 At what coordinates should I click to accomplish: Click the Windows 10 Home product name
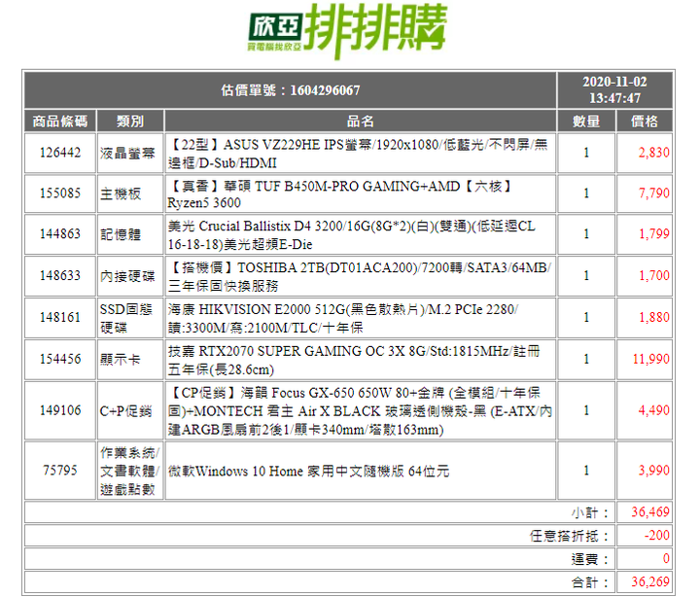coord(309,471)
